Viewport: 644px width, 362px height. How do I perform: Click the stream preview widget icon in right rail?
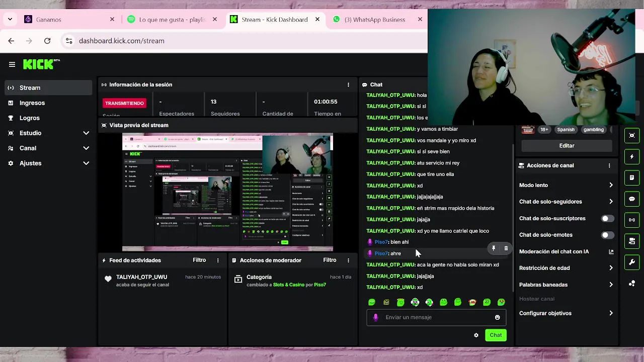click(632, 136)
